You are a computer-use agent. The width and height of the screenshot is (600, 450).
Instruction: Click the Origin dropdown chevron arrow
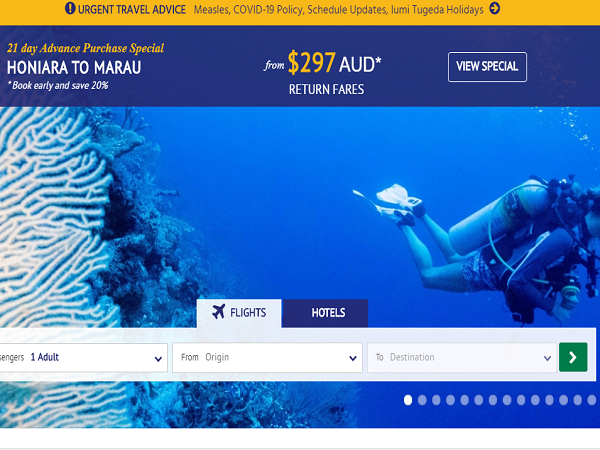(x=353, y=359)
